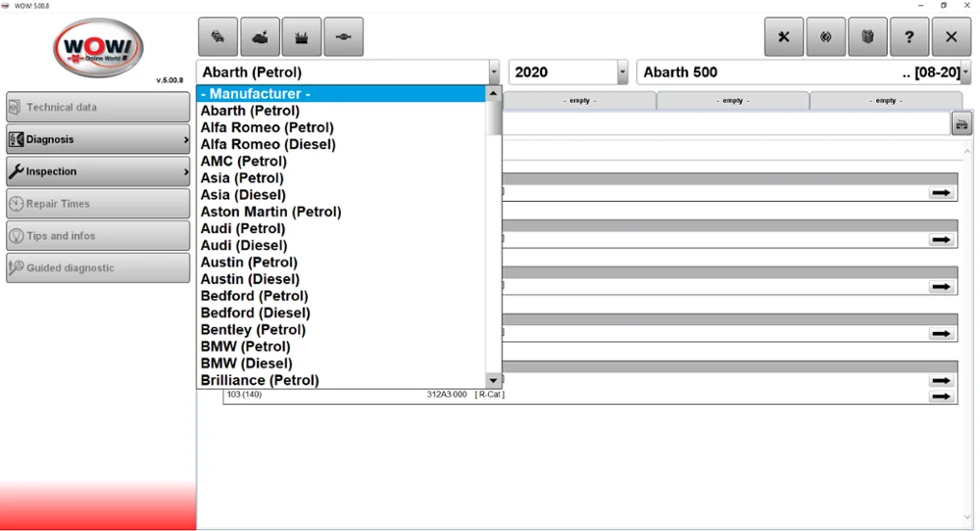This screenshot has width=980, height=531.
Task: Open the vehicle selection cars icon
Action: [x=218, y=37]
